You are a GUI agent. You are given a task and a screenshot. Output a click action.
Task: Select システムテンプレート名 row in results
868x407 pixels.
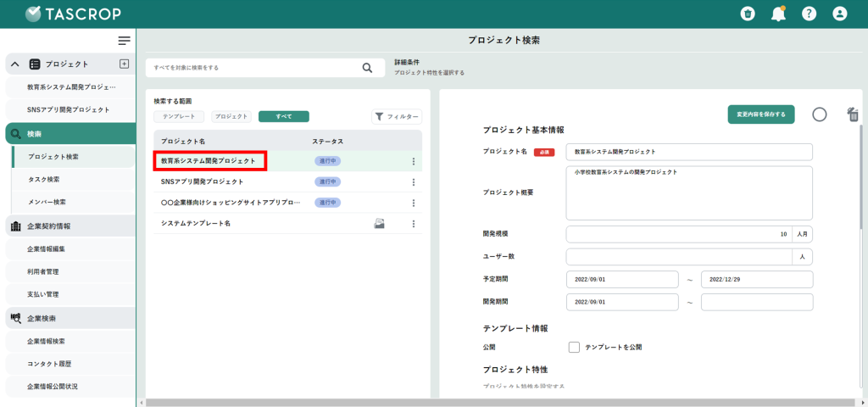click(x=287, y=224)
